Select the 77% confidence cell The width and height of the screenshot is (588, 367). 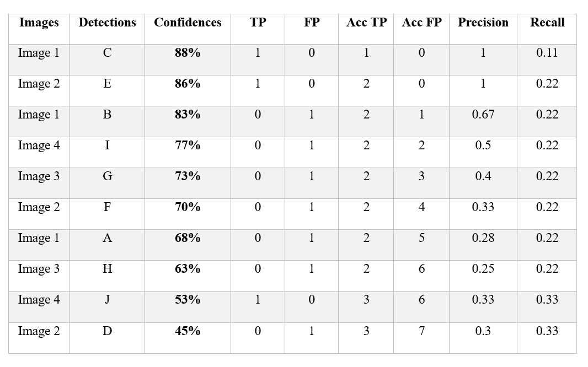[188, 145]
